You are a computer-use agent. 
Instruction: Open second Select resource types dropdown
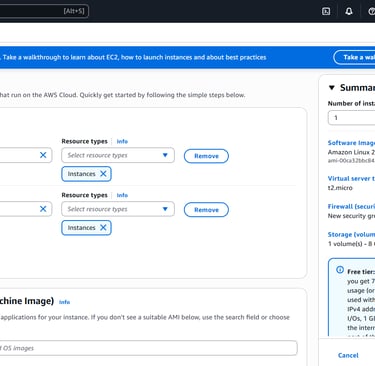click(118, 209)
